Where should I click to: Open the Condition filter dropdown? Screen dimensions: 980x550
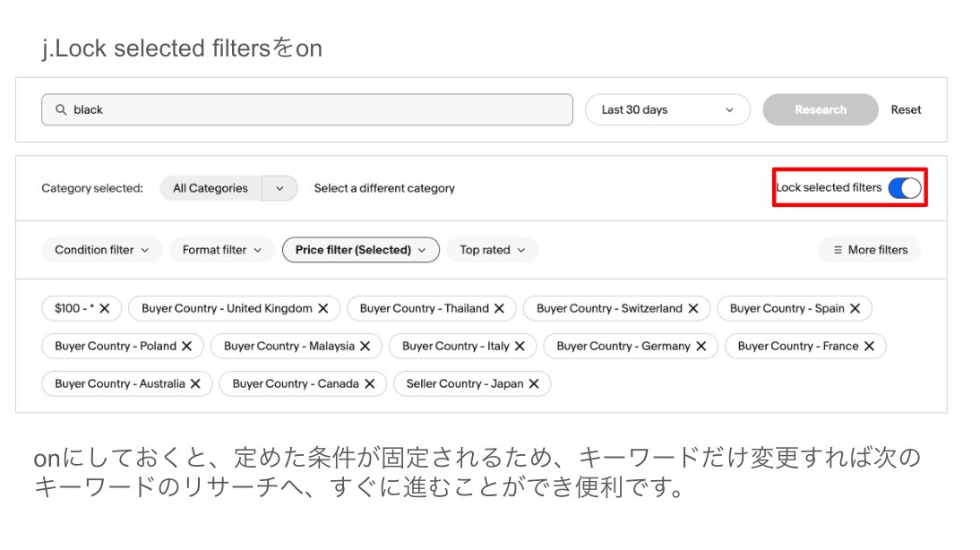(102, 250)
